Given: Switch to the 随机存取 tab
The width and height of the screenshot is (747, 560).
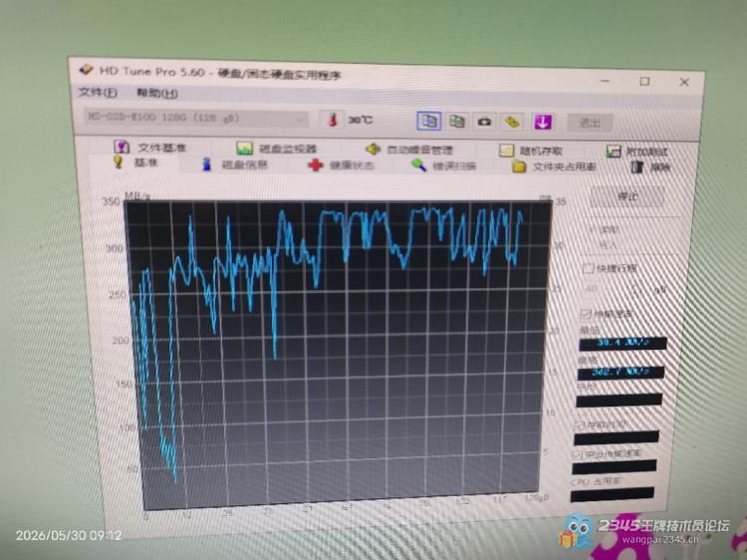Looking at the screenshot, I should tap(531, 151).
